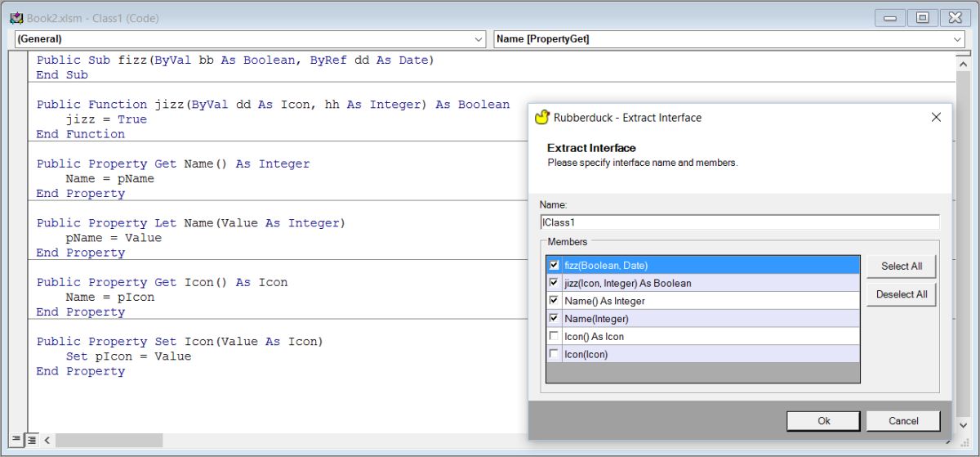Click the 'Public Property Let Name' line
Screen dimensions: 980x457
(191, 223)
